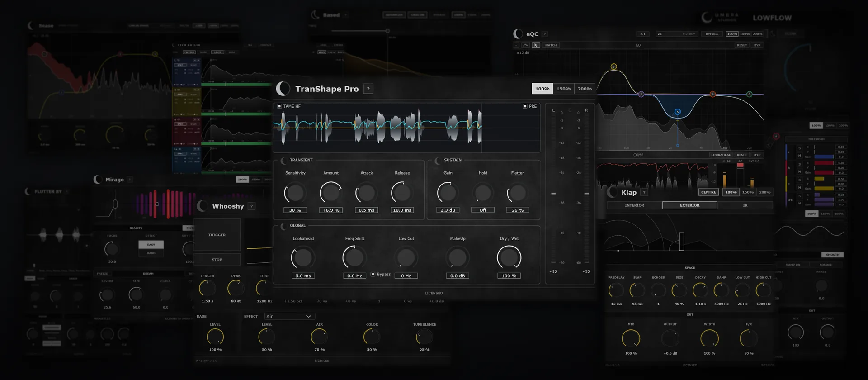Click Klap CENTRE button

click(x=708, y=192)
